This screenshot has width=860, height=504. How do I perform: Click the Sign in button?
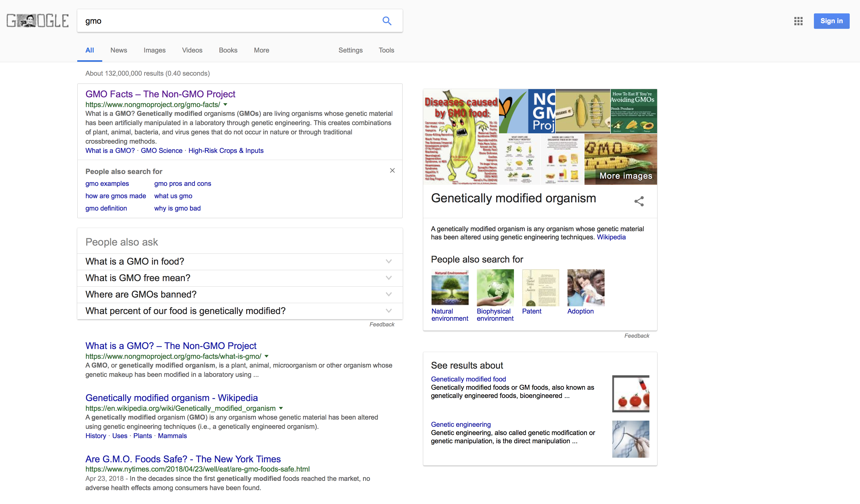(831, 21)
